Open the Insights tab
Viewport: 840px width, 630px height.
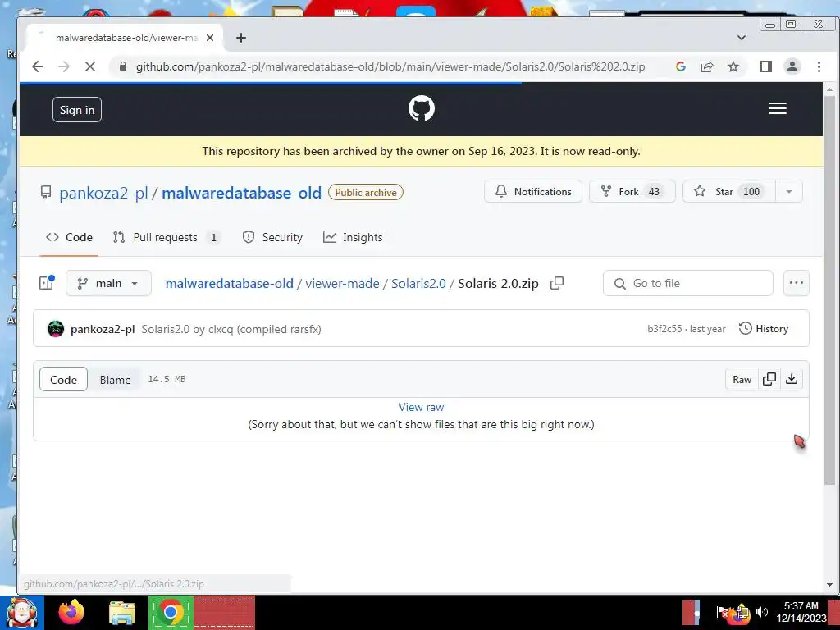[353, 237]
